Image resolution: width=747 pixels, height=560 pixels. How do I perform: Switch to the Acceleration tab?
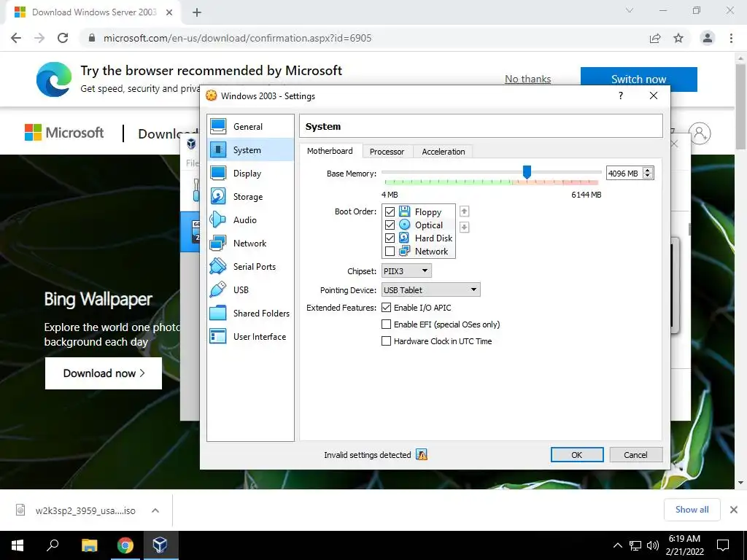coord(443,152)
